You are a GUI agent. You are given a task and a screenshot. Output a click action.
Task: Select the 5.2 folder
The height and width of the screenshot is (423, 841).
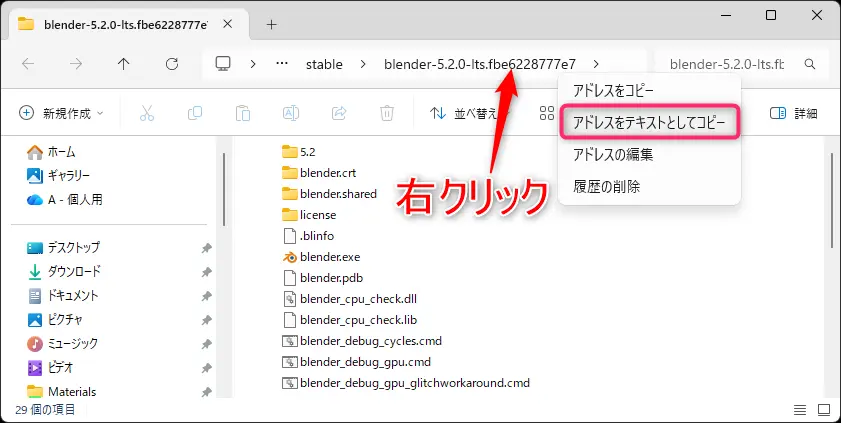point(299,152)
